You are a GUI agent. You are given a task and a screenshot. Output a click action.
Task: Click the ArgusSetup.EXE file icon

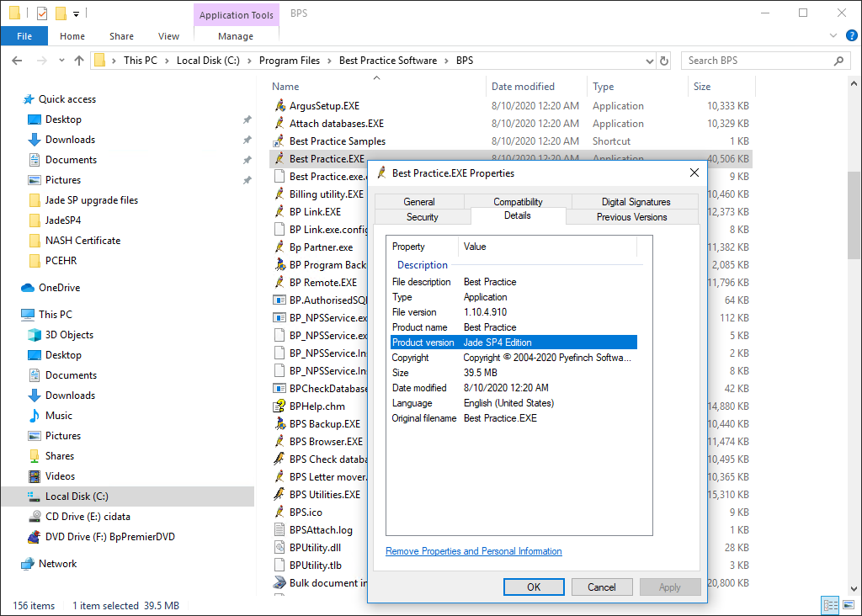(x=279, y=105)
